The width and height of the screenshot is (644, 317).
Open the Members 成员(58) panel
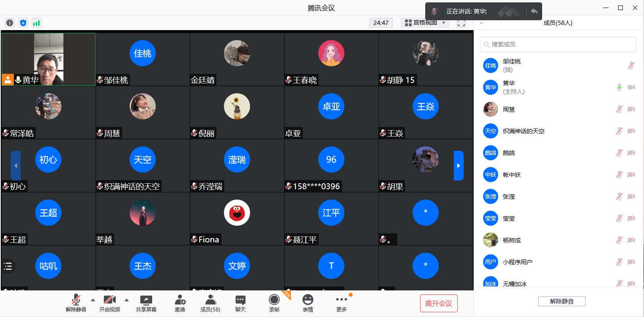point(210,304)
